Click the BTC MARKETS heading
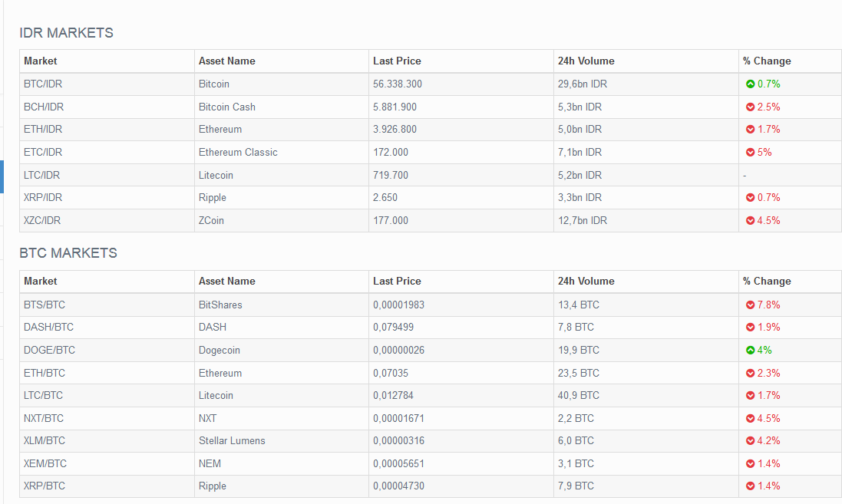842x504 pixels. click(x=68, y=253)
